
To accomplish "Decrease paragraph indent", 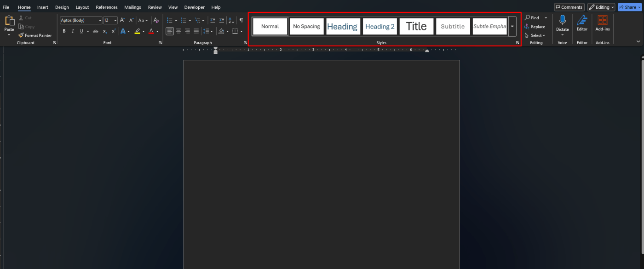I will pos(213,20).
